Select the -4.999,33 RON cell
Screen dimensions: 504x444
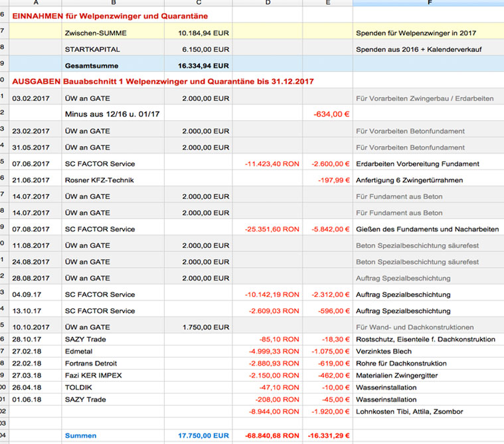268,352
